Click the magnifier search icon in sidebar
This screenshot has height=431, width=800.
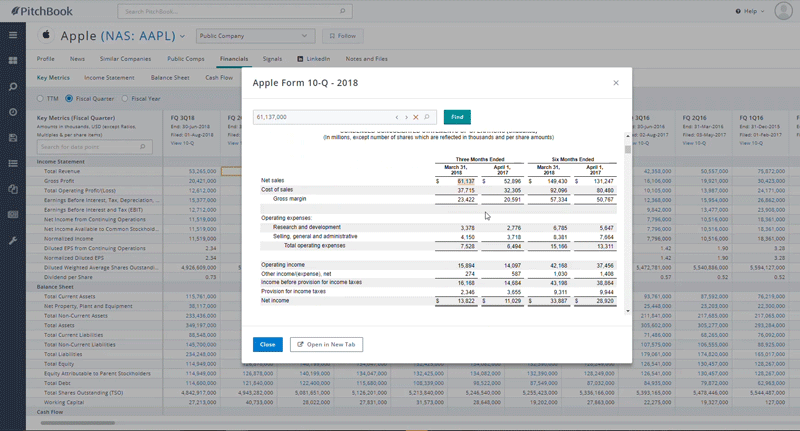point(13,87)
